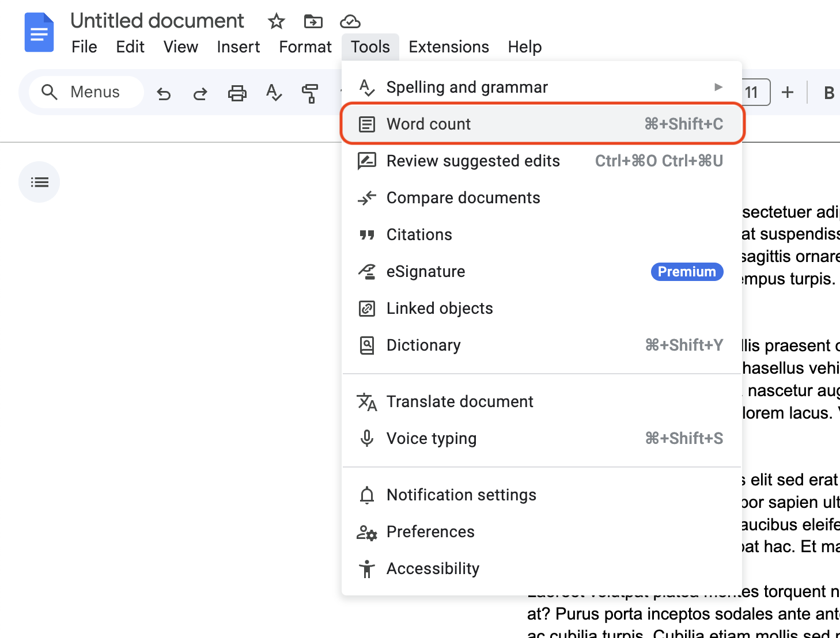
Task: Toggle bold with the B icon
Action: pos(829,93)
